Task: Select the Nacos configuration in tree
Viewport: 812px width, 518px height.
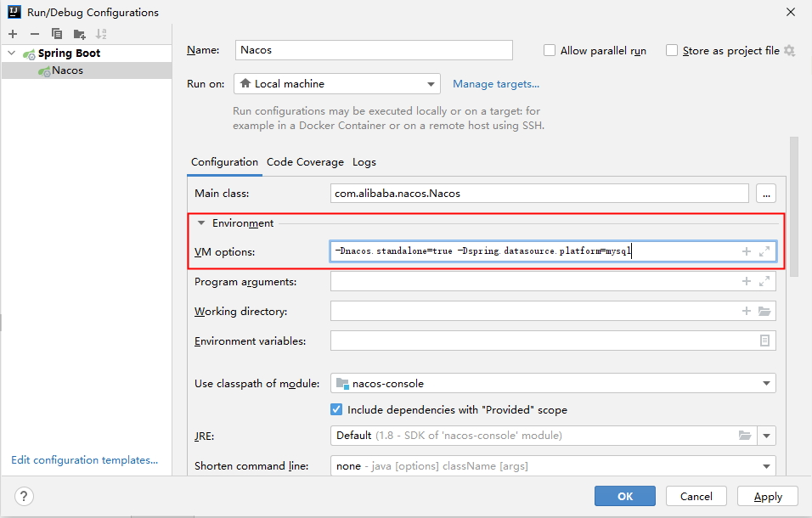Action: pyautogui.click(x=87, y=70)
